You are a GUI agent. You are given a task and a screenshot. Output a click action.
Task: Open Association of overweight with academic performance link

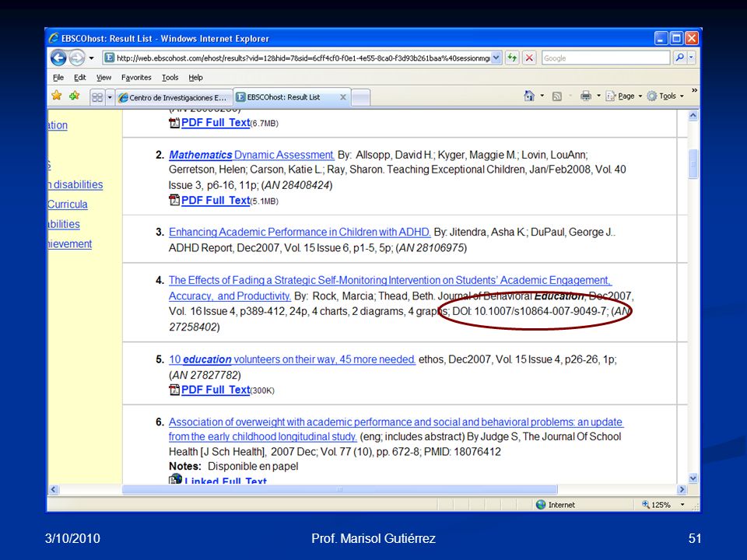[x=396, y=429]
